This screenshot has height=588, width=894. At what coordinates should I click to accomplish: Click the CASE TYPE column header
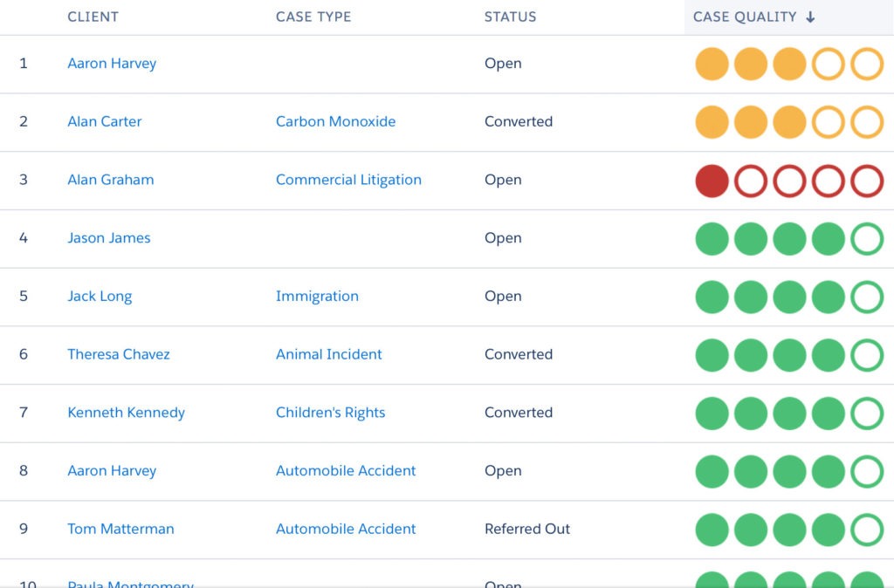click(x=313, y=17)
